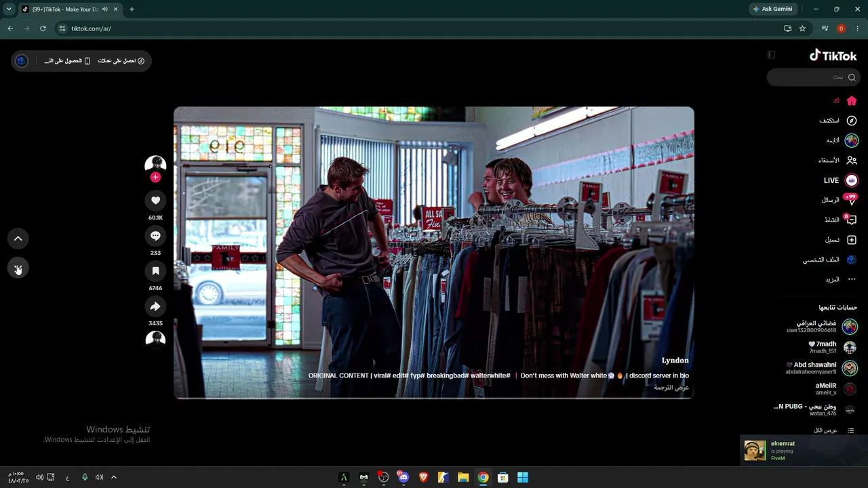Open the account avatar in the top pill
Viewport: 868px width, 488px height.
click(x=22, y=61)
